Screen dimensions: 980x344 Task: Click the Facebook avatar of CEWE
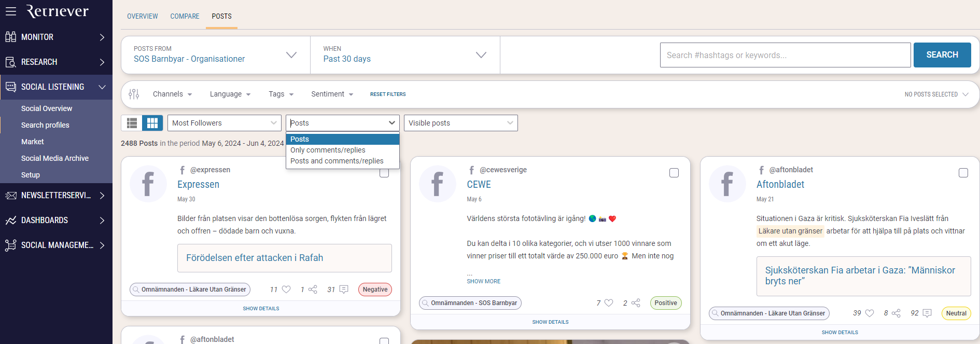(438, 184)
